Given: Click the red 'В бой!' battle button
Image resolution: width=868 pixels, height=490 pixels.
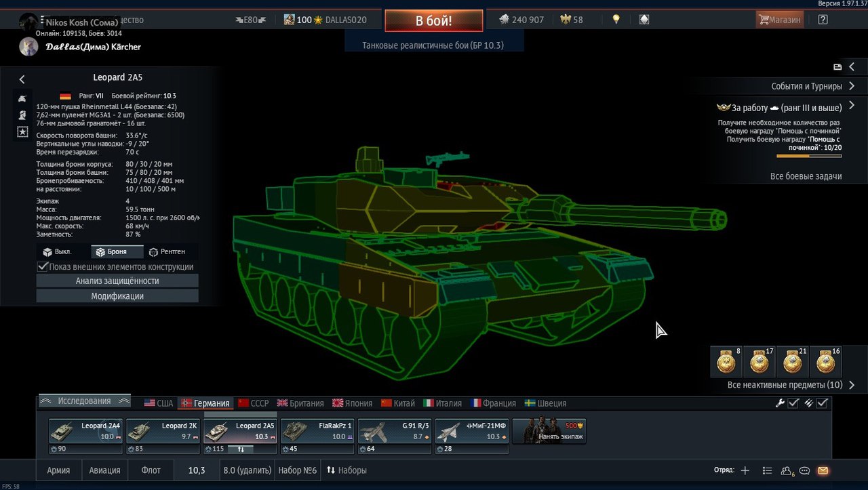Looking at the screenshot, I should pos(434,20).
